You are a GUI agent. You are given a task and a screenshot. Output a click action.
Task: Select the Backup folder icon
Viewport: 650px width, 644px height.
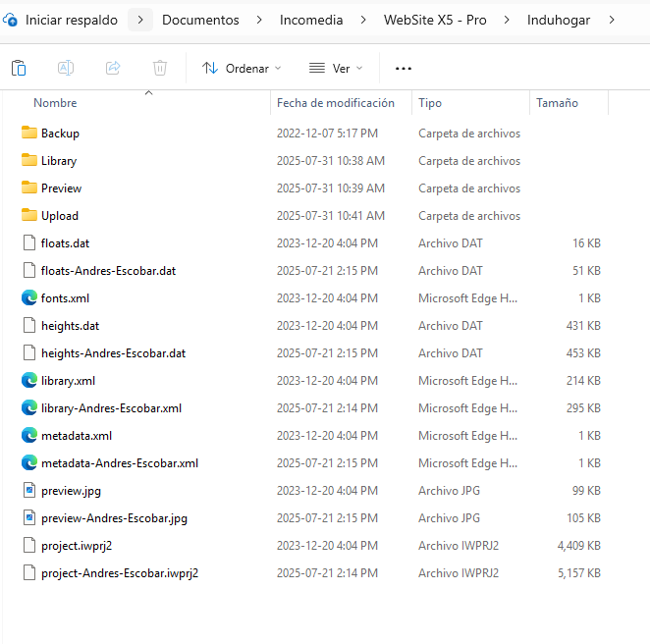click(29, 133)
